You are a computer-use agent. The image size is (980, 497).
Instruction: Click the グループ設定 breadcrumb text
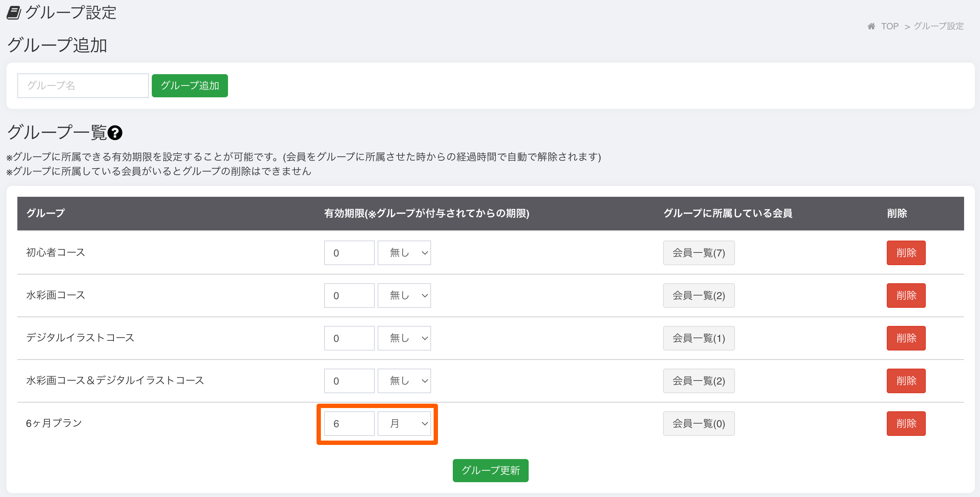[938, 26]
